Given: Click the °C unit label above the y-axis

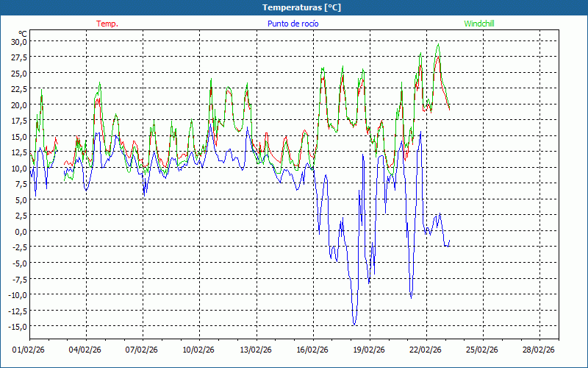Looking at the screenshot, I should coord(23,33).
